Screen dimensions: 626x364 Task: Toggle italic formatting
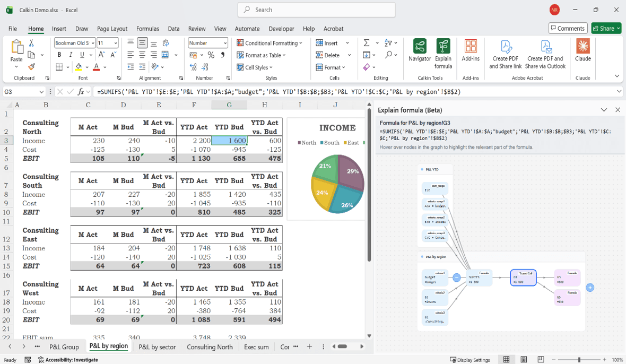[x=71, y=55]
